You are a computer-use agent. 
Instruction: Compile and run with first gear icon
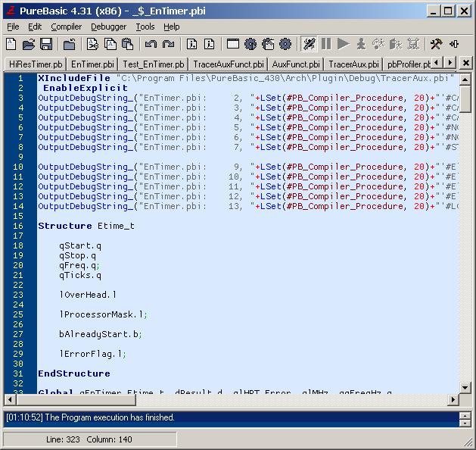click(250, 44)
